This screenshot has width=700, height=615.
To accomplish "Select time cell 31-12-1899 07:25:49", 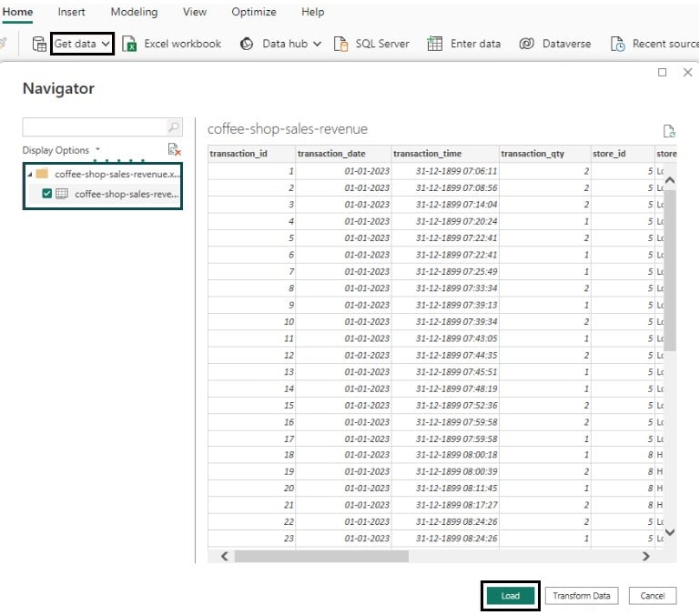I will point(445,271).
